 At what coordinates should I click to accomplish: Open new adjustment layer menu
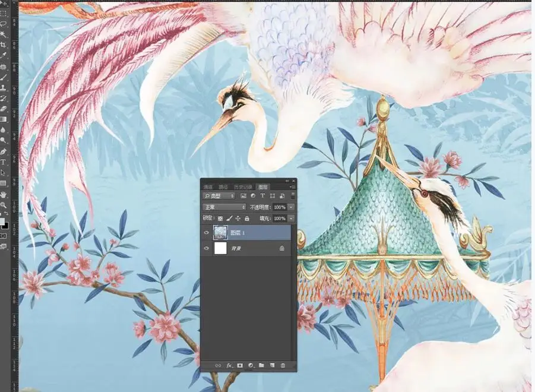pyautogui.click(x=251, y=365)
